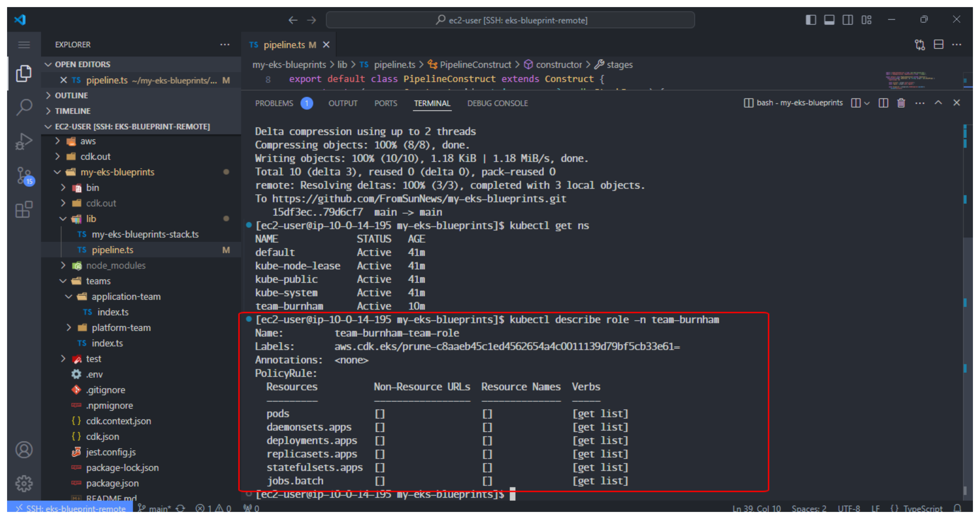Open the Extensions view
The image size is (980, 519).
24,210
